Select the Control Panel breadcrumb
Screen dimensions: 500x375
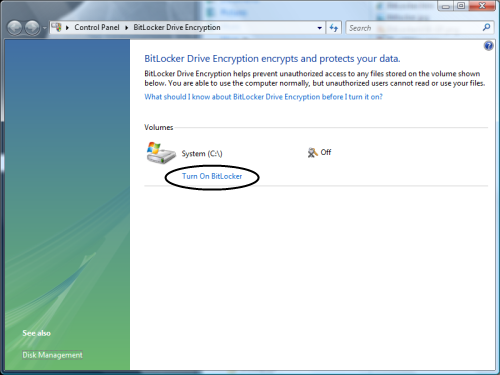(97, 27)
